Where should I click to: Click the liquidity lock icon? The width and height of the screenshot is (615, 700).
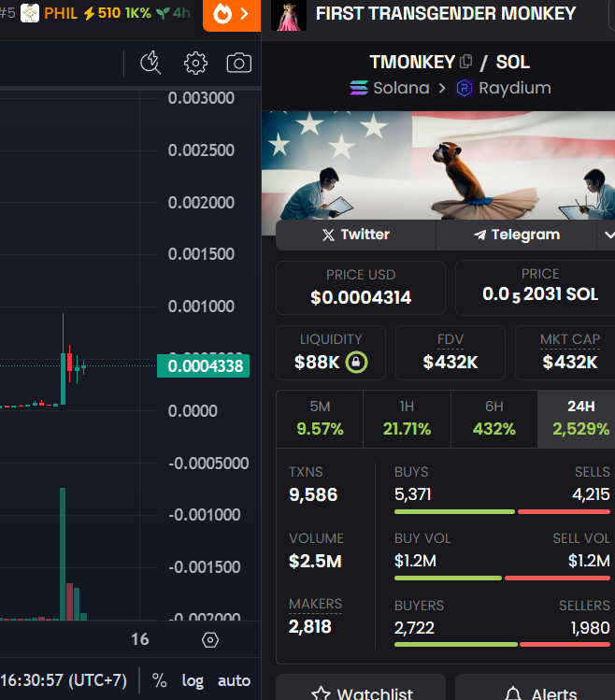click(x=356, y=362)
